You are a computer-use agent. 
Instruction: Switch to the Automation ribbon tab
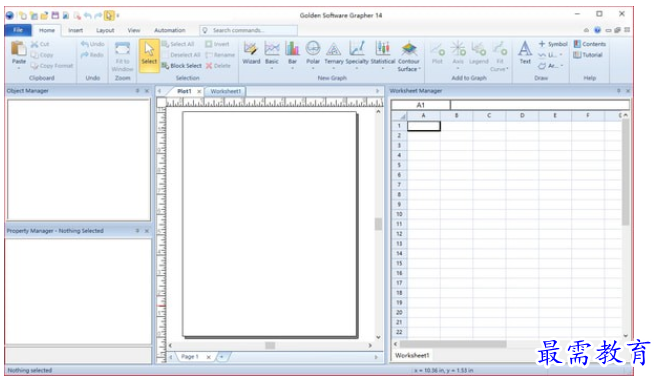(169, 30)
